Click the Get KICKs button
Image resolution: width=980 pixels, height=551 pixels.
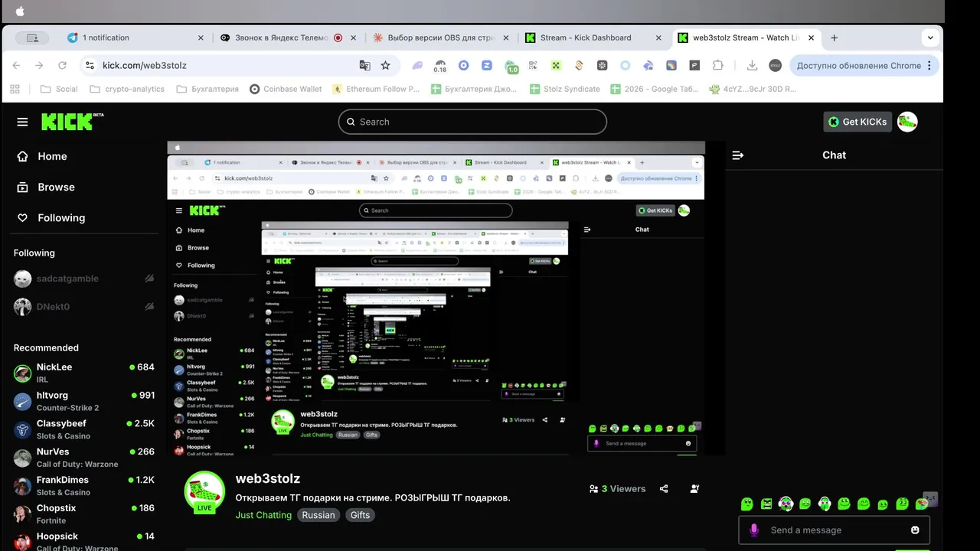tap(857, 122)
